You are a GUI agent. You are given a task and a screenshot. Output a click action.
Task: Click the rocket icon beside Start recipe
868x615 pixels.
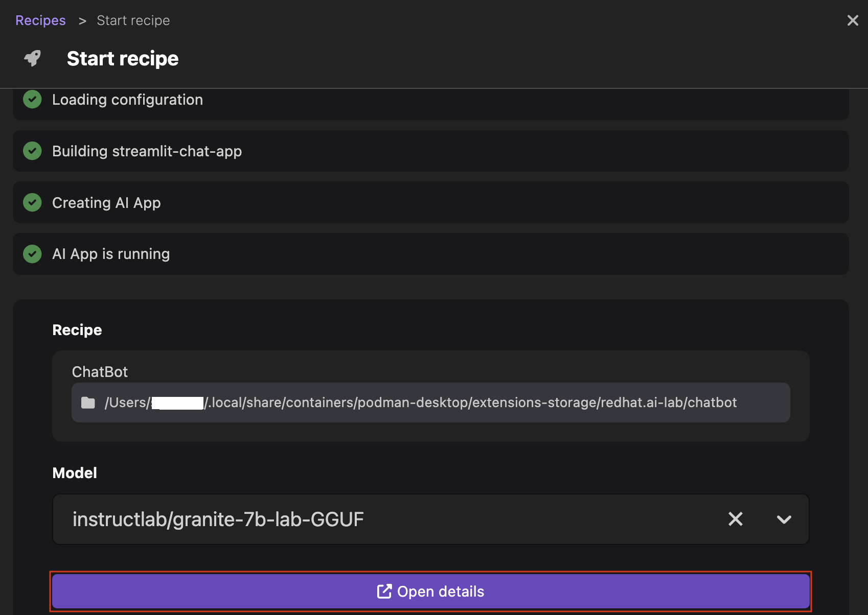point(32,58)
